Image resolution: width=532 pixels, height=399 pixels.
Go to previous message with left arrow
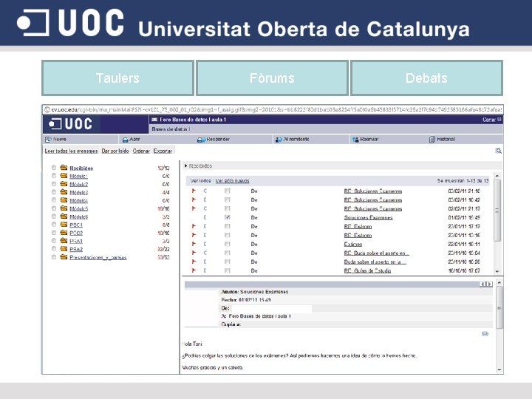pyautogui.click(x=483, y=284)
